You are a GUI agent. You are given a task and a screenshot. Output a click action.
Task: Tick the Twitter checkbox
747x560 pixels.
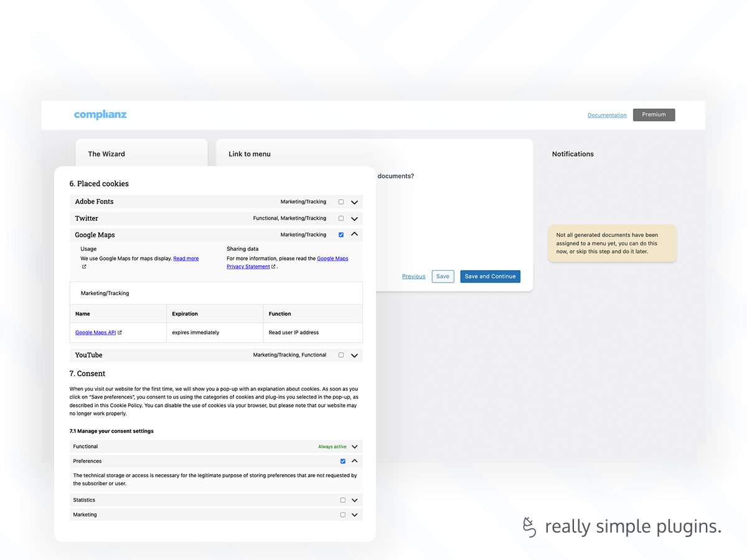[341, 218]
